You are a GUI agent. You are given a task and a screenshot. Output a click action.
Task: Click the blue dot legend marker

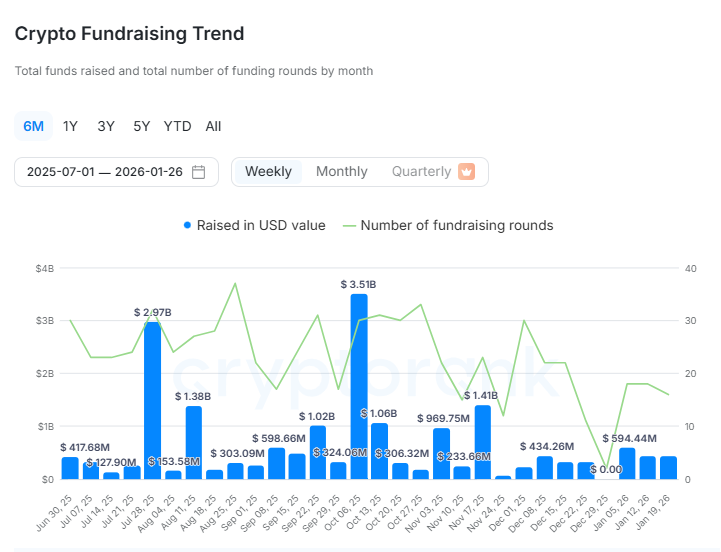point(187,226)
